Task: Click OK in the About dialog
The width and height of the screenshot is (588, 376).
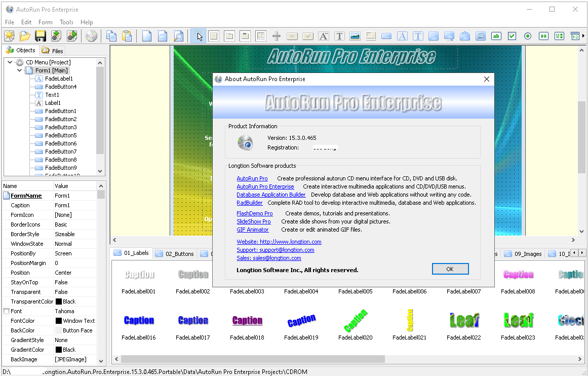Action: (450, 269)
